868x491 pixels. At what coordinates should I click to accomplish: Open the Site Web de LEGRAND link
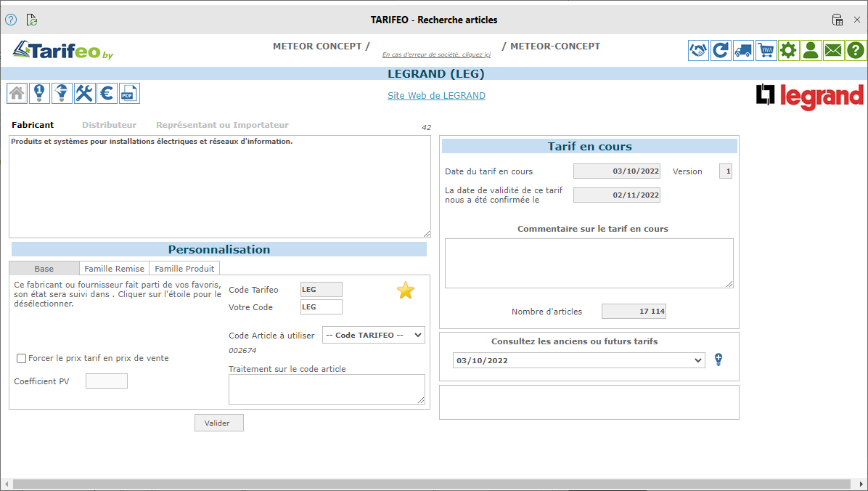click(436, 95)
